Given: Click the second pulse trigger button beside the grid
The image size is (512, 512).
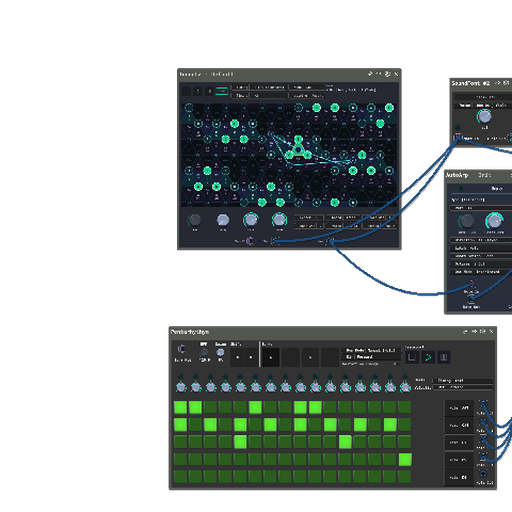Looking at the screenshot, I should pyautogui.click(x=459, y=425).
